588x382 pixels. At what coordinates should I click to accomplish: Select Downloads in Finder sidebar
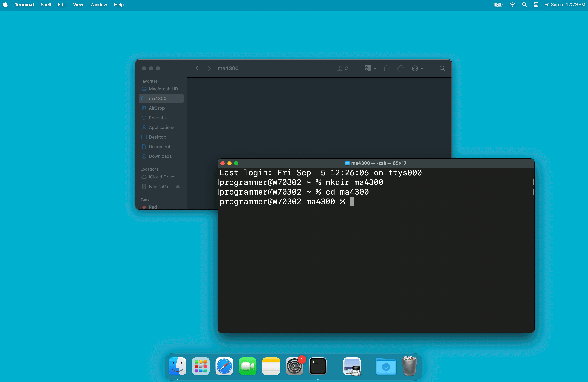160,156
